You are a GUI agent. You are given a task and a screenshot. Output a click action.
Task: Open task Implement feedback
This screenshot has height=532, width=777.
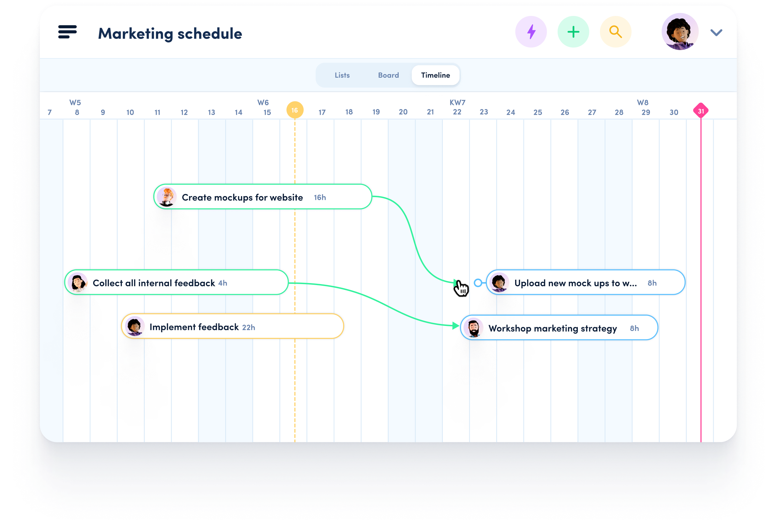pyautogui.click(x=232, y=326)
